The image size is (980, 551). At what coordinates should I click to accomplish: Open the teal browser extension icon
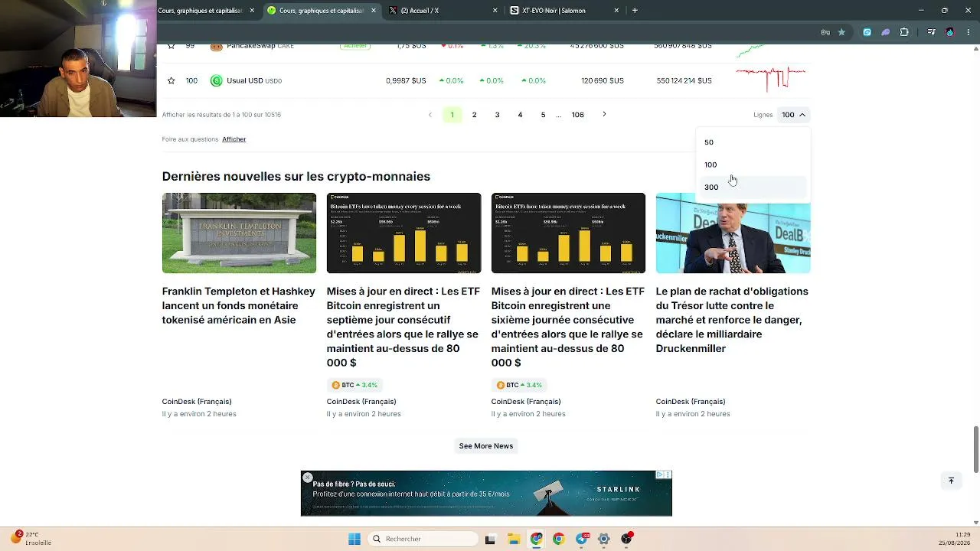coord(867,32)
